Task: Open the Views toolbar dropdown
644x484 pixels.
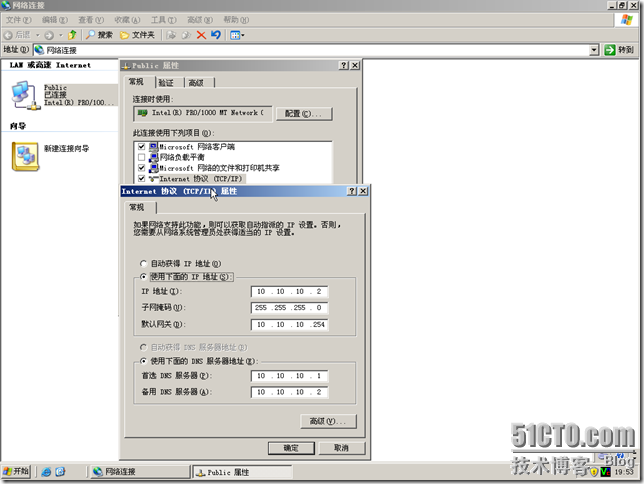Action: click(237, 35)
